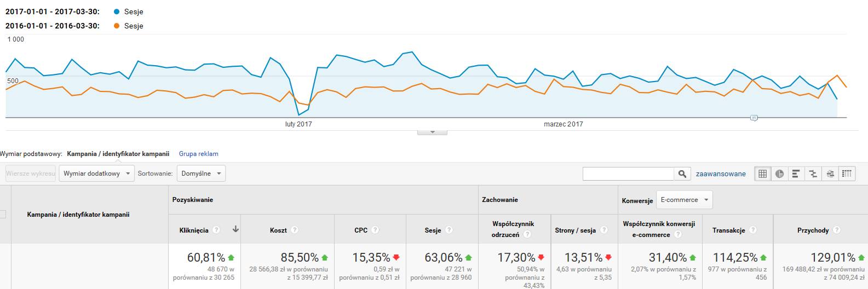868x289 pixels.
Task: Focus the table search input field
Action: pyautogui.click(x=628, y=174)
